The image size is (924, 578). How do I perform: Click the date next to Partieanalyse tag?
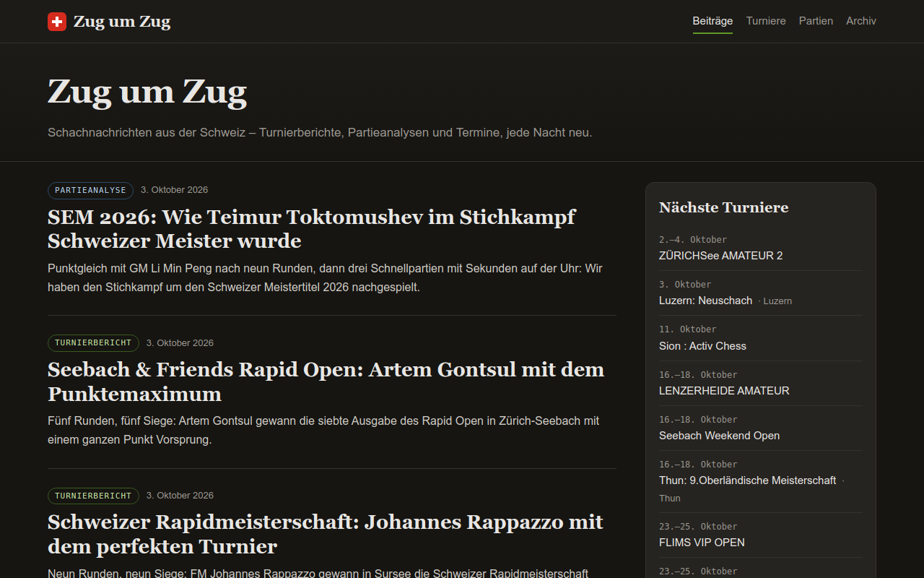pyautogui.click(x=174, y=190)
